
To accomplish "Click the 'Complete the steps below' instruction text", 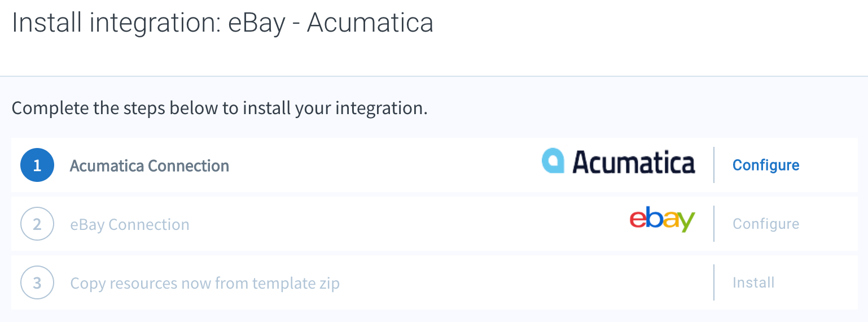I will (220, 108).
